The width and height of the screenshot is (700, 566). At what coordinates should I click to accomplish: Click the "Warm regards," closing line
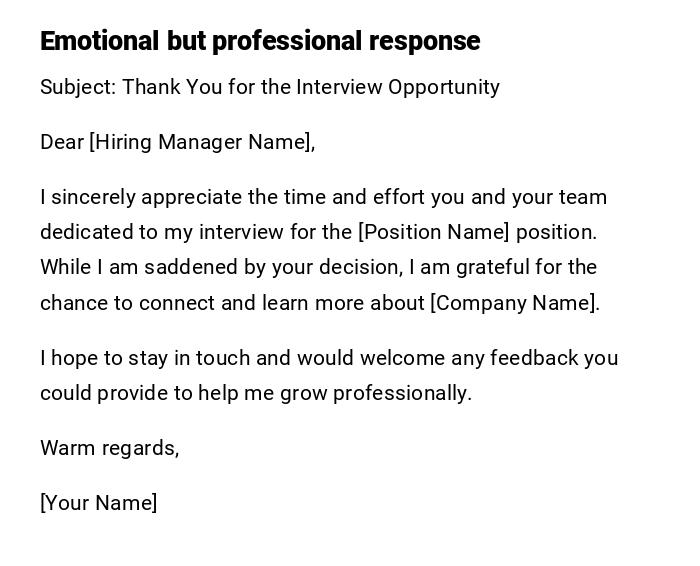109,448
